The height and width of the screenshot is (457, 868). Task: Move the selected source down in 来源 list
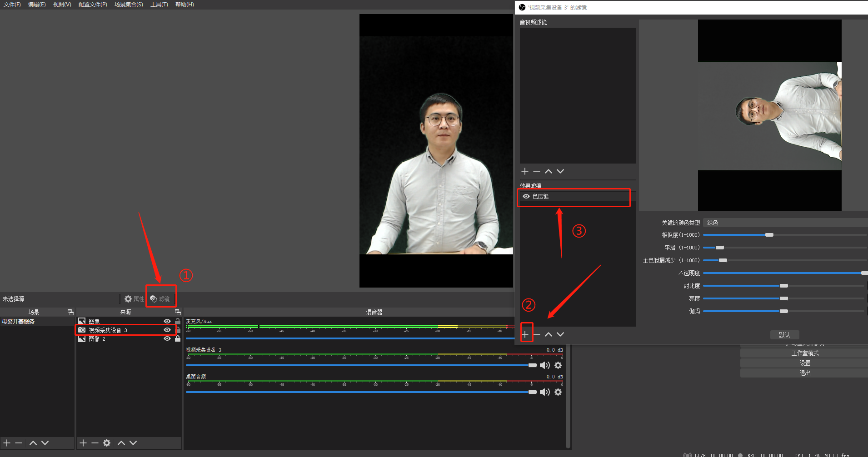tap(133, 443)
